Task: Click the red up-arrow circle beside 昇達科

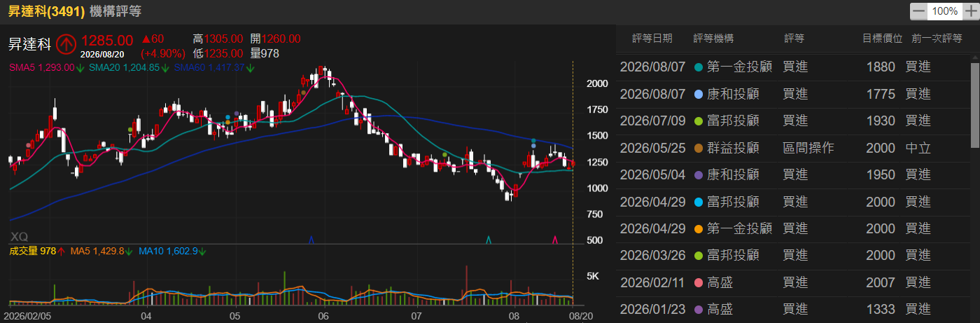Action: pyautogui.click(x=66, y=44)
